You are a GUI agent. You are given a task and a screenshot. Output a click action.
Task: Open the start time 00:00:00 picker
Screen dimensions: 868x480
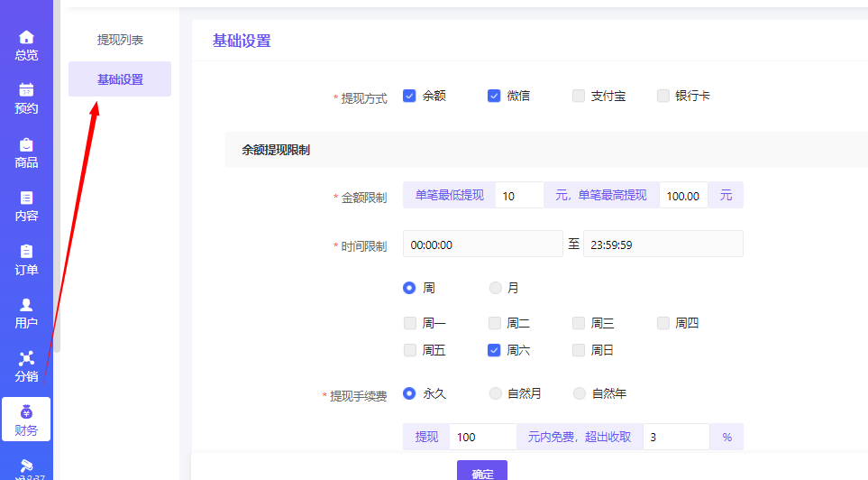pos(483,245)
